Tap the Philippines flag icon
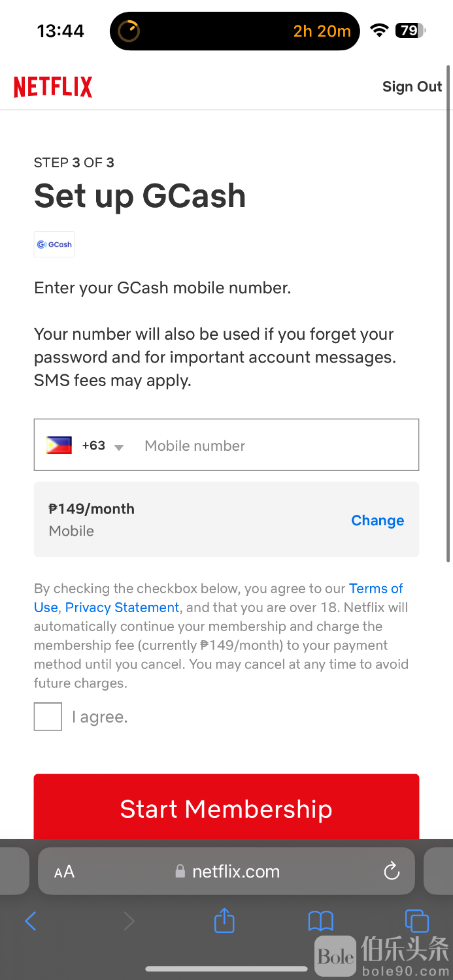This screenshot has height=980, width=453. 59,446
